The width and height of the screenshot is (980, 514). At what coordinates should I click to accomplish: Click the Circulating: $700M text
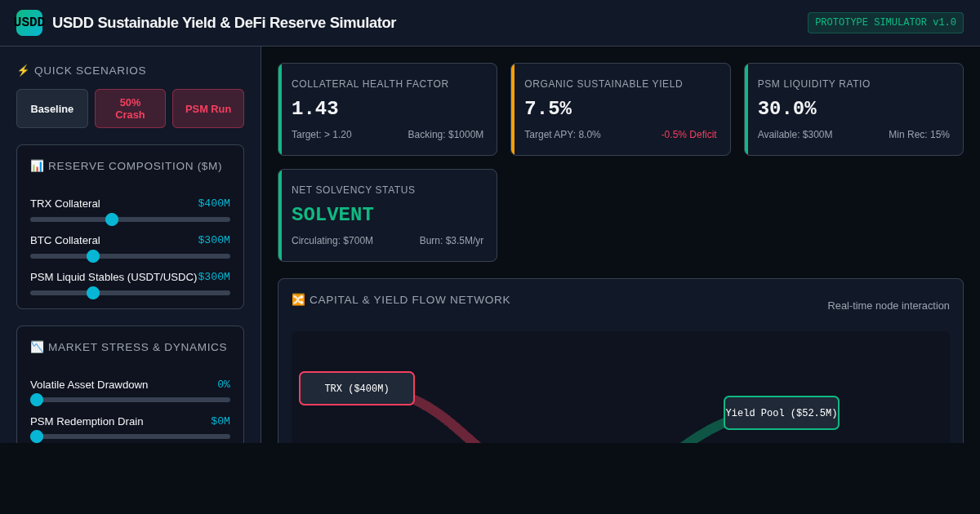pyautogui.click(x=332, y=241)
